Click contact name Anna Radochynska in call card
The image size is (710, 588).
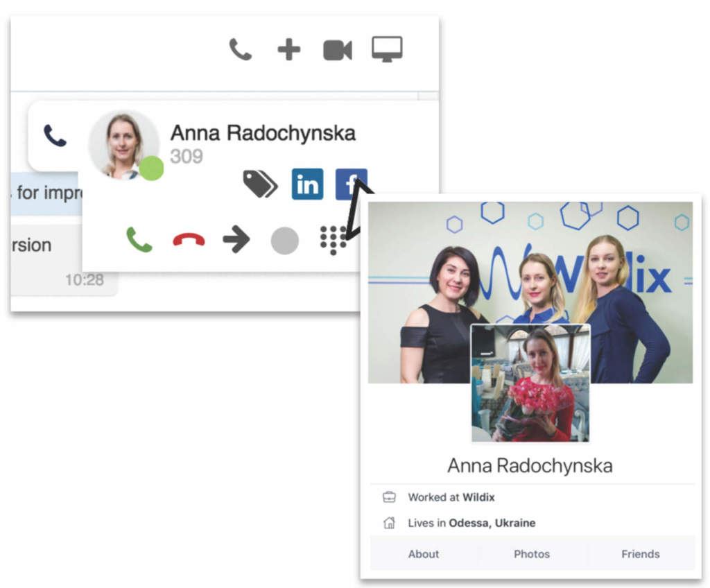pyautogui.click(x=263, y=133)
